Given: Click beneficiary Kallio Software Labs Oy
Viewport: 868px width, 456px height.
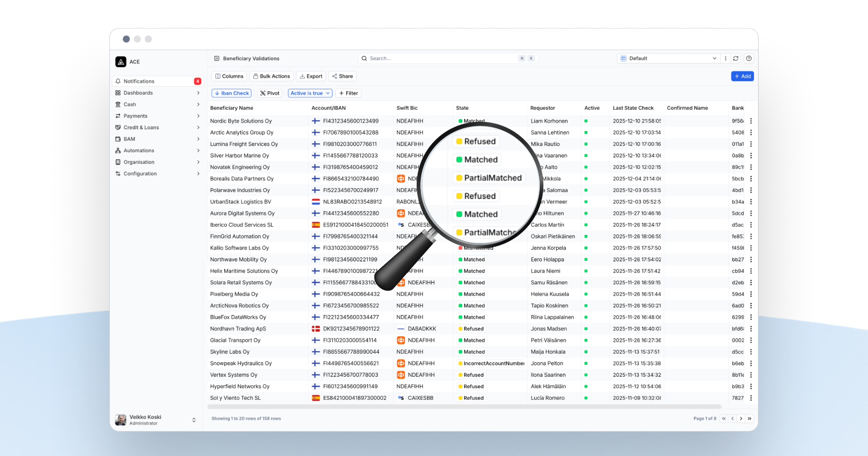Looking at the screenshot, I should point(239,248).
